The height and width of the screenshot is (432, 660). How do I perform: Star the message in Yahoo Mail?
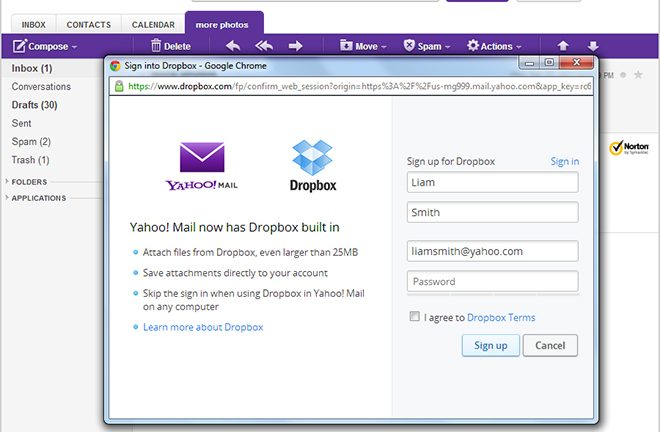[x=638, y=75]
